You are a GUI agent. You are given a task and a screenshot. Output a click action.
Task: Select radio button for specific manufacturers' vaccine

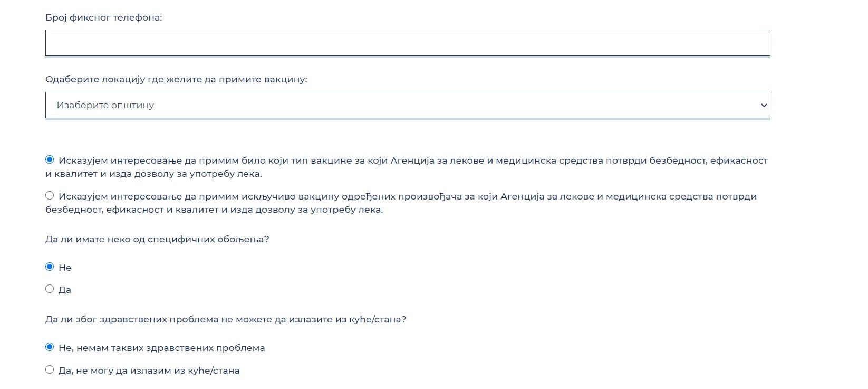[x=50, y=195]
